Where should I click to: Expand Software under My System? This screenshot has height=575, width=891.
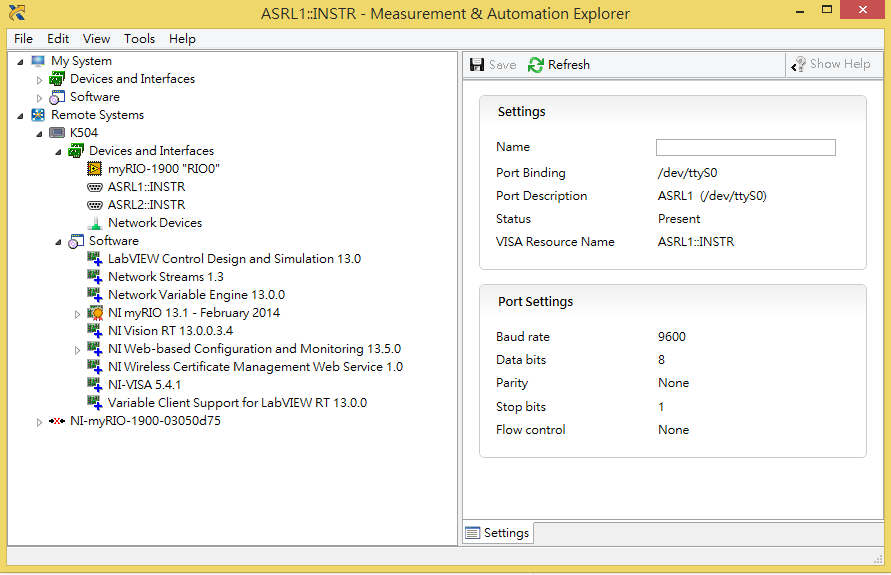[x=39, y=98]
